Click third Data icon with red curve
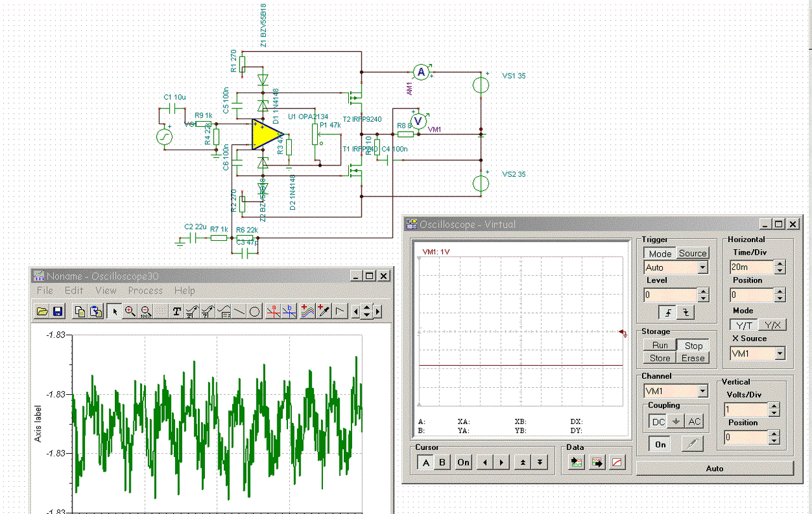Screen dimensions: 812x514 pos(617,463)
